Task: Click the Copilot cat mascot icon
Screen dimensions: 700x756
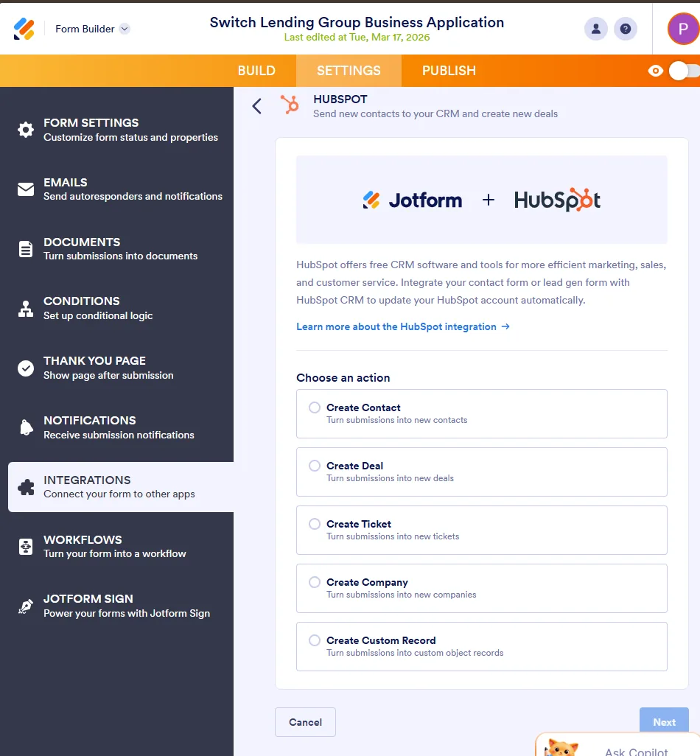Action: click(x=561, y=748)
